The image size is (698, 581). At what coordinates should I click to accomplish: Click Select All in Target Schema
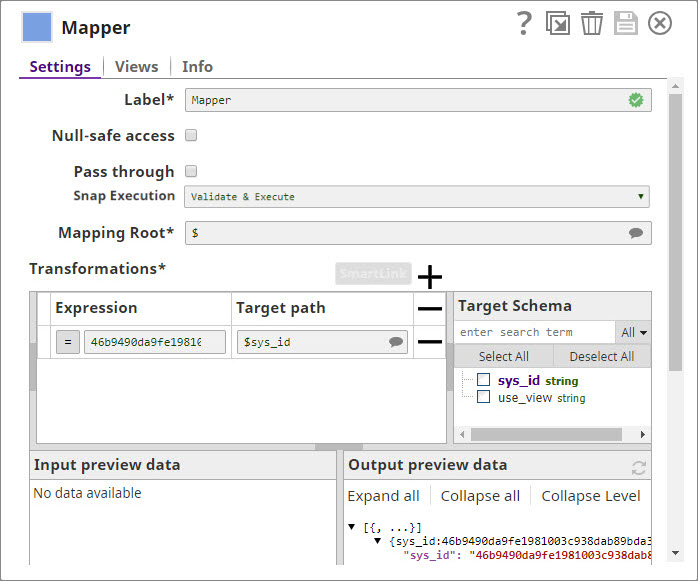[x=503, y=357]
